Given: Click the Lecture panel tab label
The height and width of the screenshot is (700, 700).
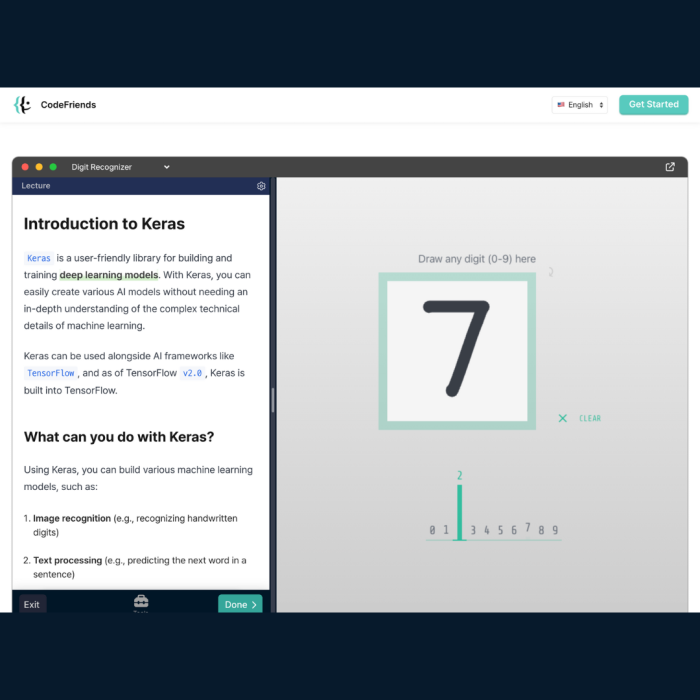Looking at the screenshot, I should 36,186.
